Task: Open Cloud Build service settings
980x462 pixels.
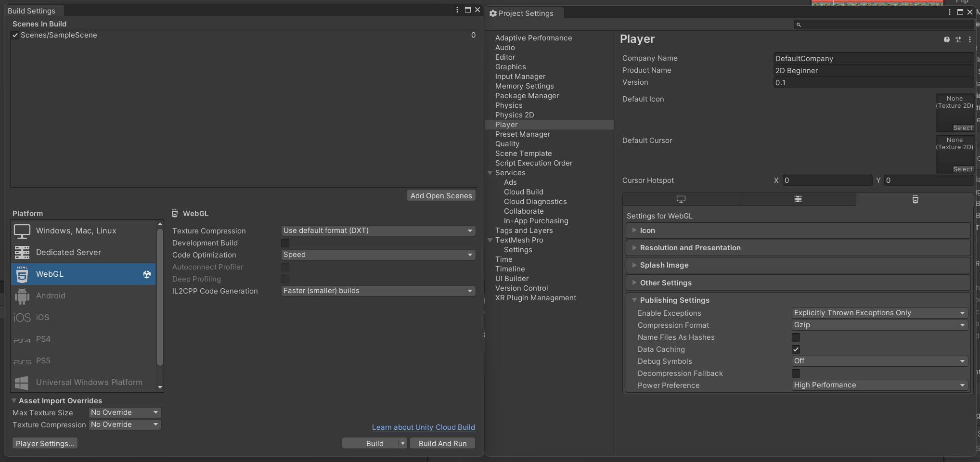Action: [x=524, y=192]
